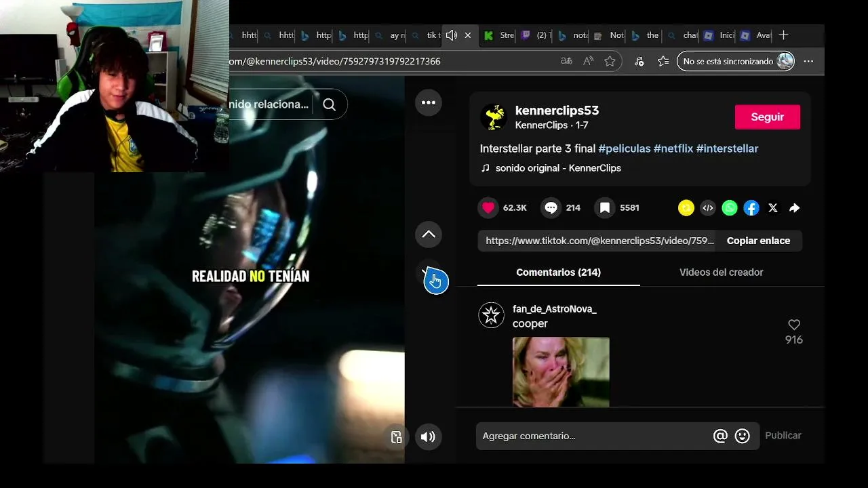Open browser read aloud icon

click(x=588, y=61)
